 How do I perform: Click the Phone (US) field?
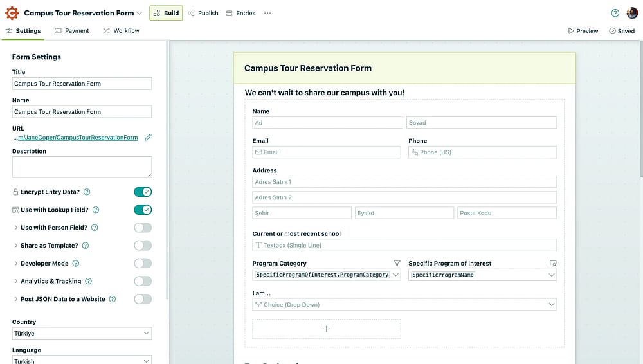click(483, 152)
